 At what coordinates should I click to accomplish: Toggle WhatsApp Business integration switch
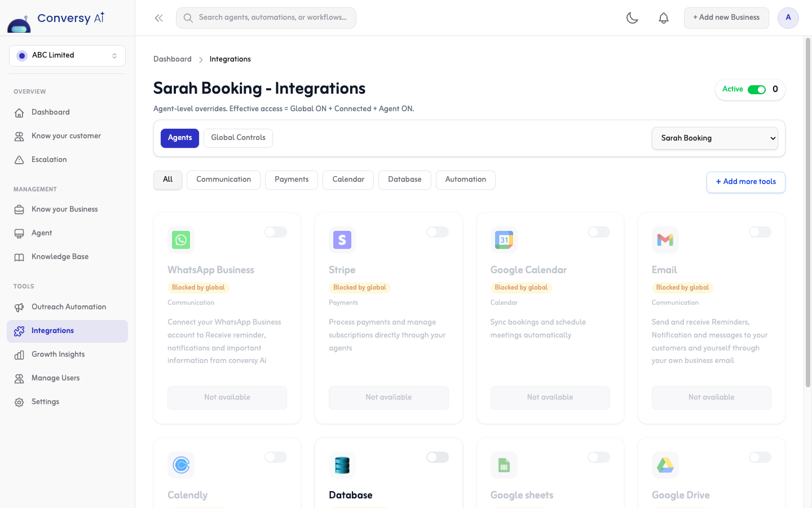[276, 232]
